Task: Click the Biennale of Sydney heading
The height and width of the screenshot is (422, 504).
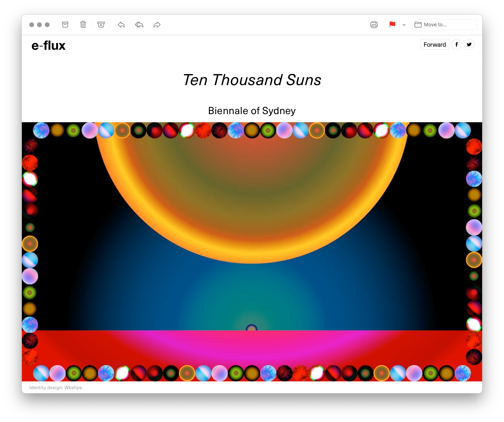Action: (x=252, y=111)
